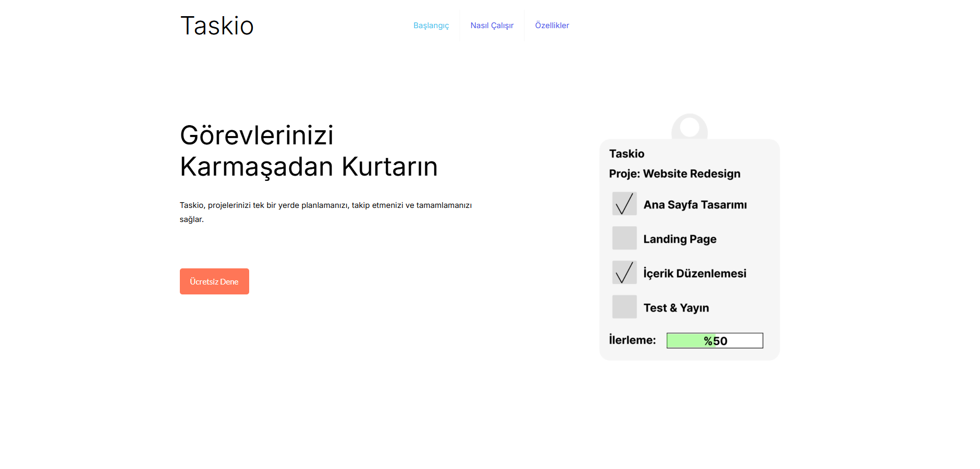Click the Taskio logo in the header

pos(217,26)
